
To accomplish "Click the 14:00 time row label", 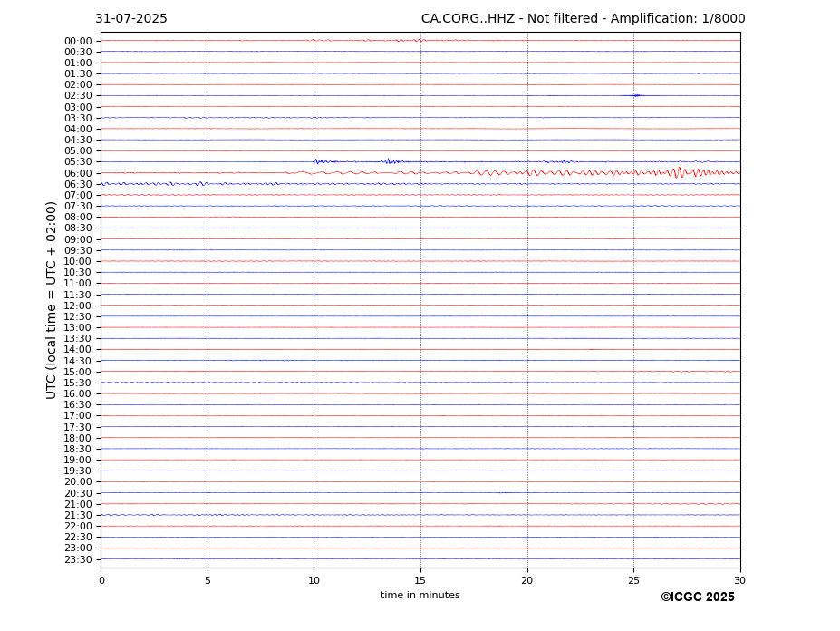I will (78, 350).
